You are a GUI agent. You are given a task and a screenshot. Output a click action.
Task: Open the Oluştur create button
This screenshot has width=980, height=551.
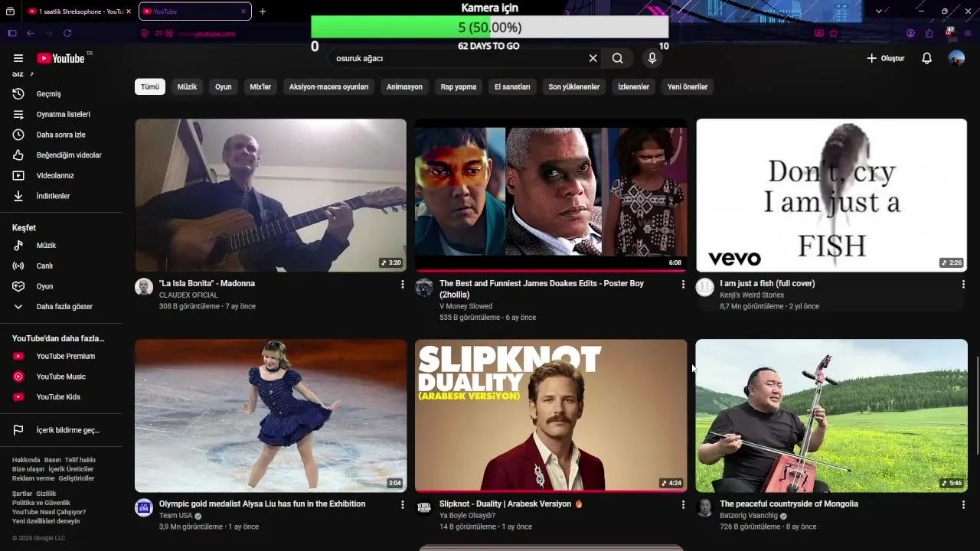click(x=885, y=58)
